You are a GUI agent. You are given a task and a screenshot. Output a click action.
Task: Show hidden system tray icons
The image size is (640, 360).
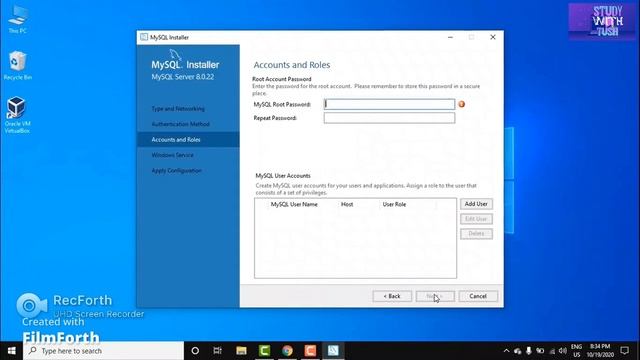pos(507,351)
